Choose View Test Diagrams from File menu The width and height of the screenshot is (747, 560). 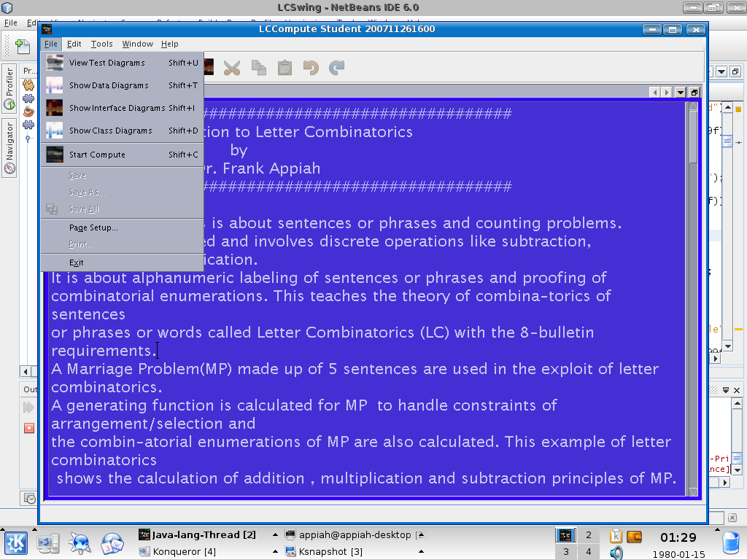(122, 63)
